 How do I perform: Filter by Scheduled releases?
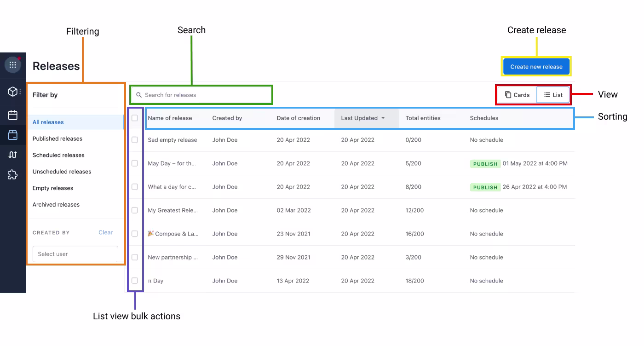pos(58,156)
